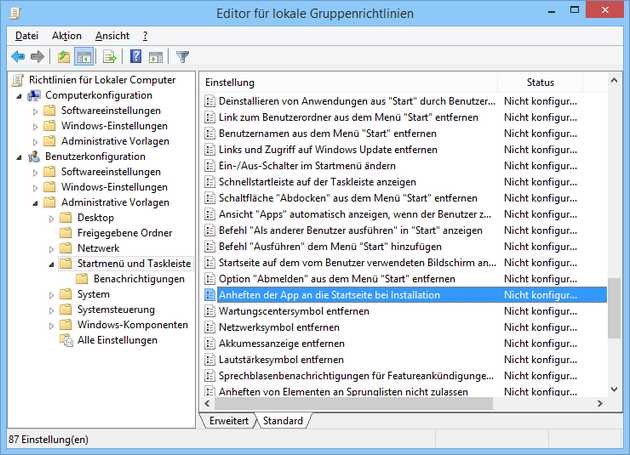Click the filter funnel toolbar icon
This screenshot has height=455, width=630.
(183, 56)
